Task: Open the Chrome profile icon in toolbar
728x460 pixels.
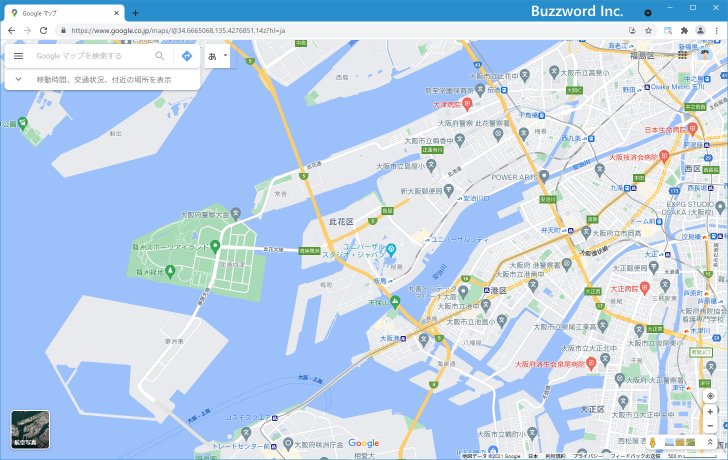Action: click(x=700, y=31)
